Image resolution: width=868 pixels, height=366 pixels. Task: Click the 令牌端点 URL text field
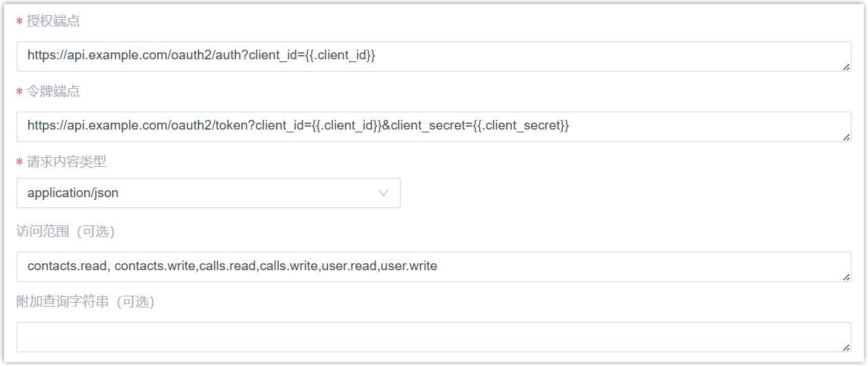click(x=434, y=126)
